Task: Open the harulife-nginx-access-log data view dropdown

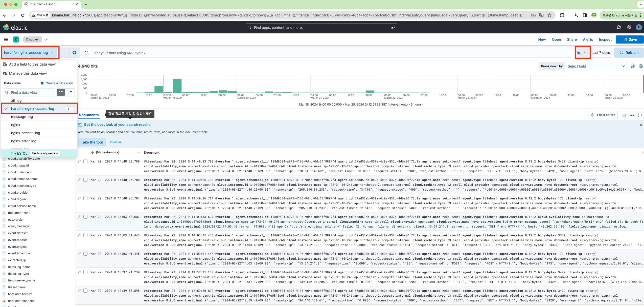Action: coord(29,53)
